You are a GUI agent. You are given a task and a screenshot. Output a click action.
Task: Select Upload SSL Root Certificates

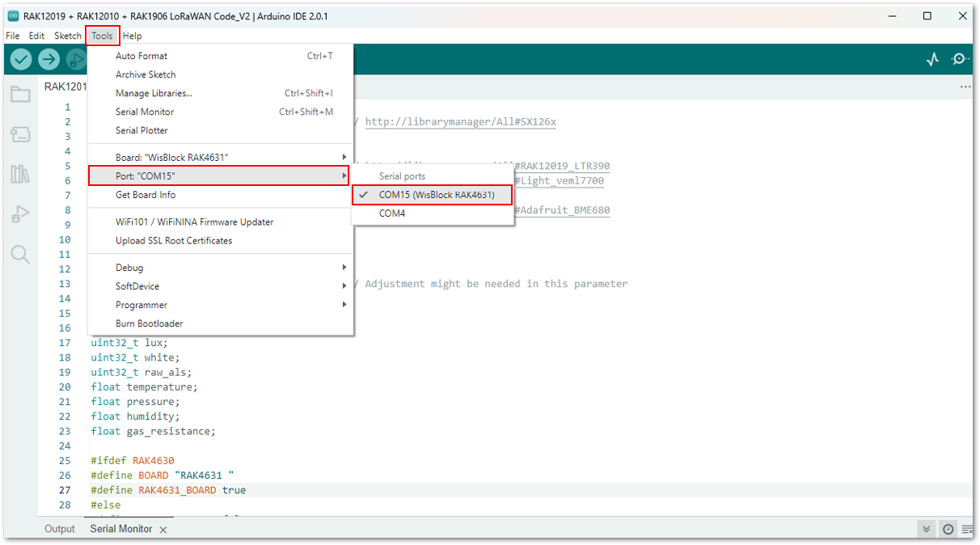(x=220, y=240)
